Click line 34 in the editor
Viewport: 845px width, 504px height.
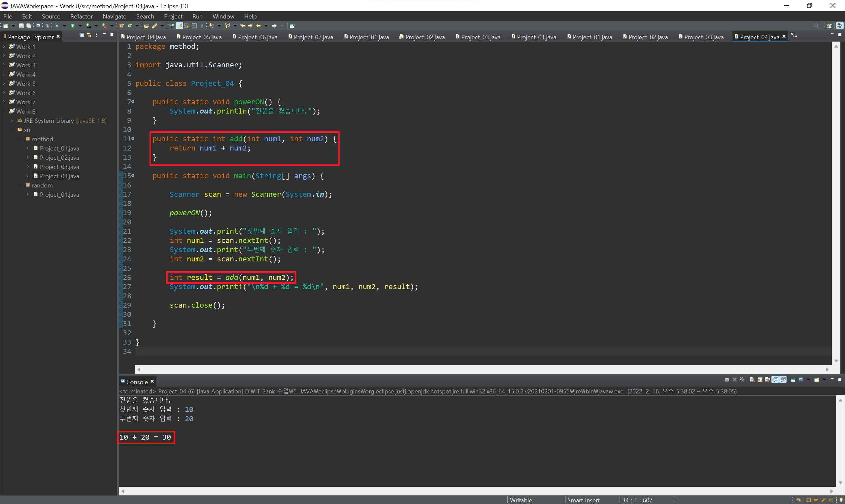306,351
